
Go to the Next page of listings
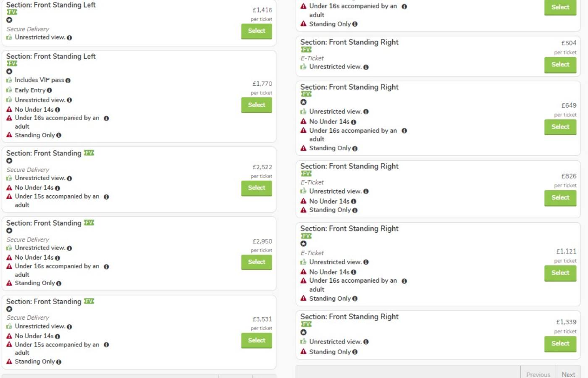[568, 374]
